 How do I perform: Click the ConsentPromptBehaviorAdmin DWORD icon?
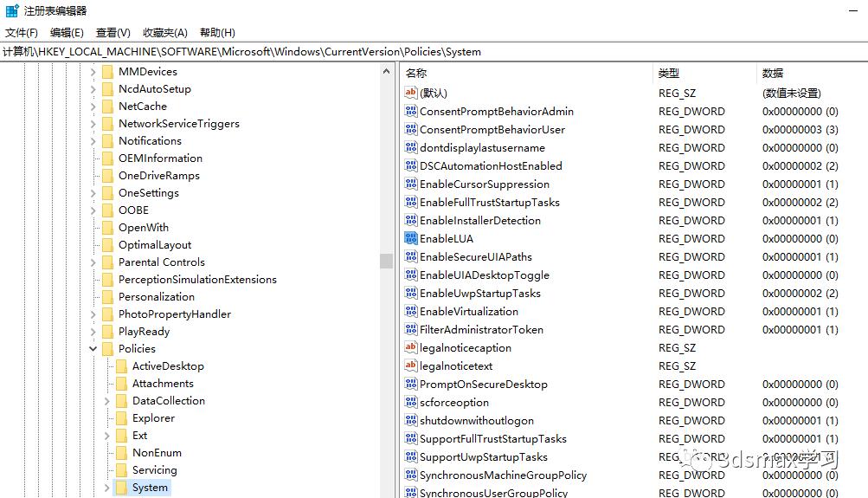(x=411, y=112)
